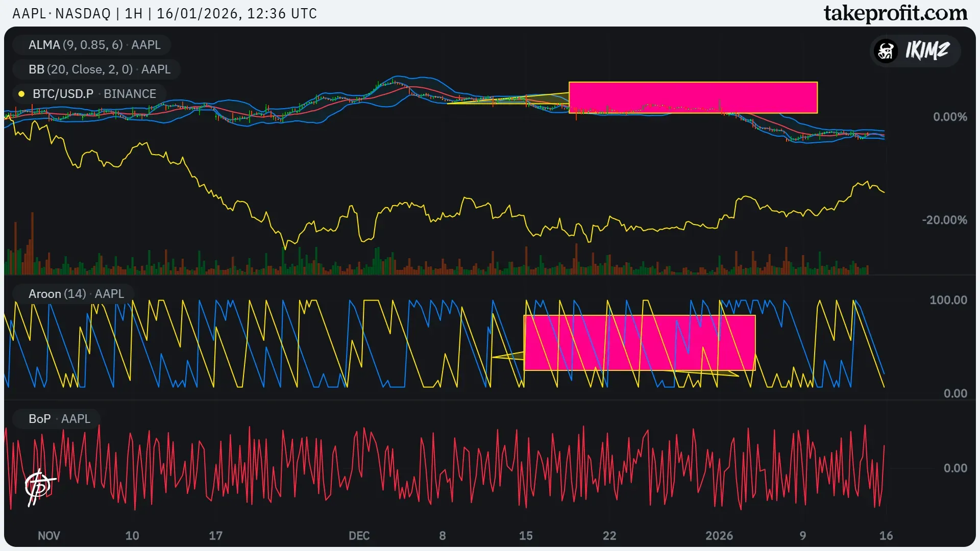Select the BoP AAPL indicator label
Screen dimensions: 980x551
(59, 419)
